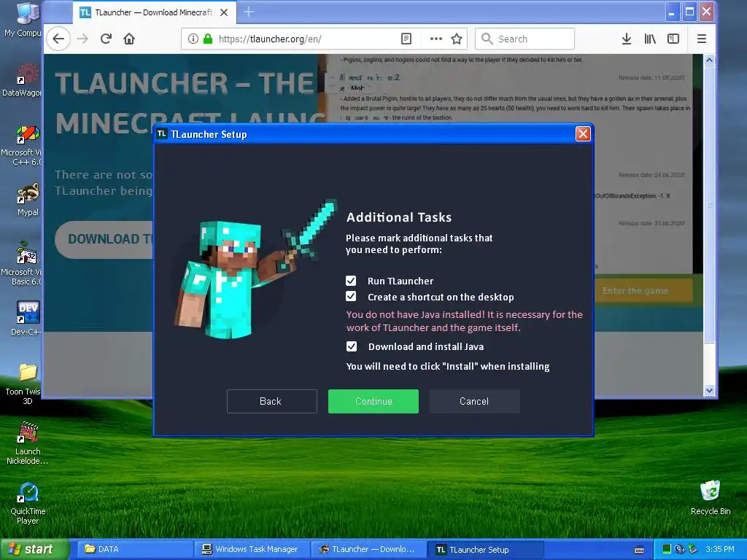Screen dimensions: 747x560
Task: Toggle reader view icon
Action: 406,39
